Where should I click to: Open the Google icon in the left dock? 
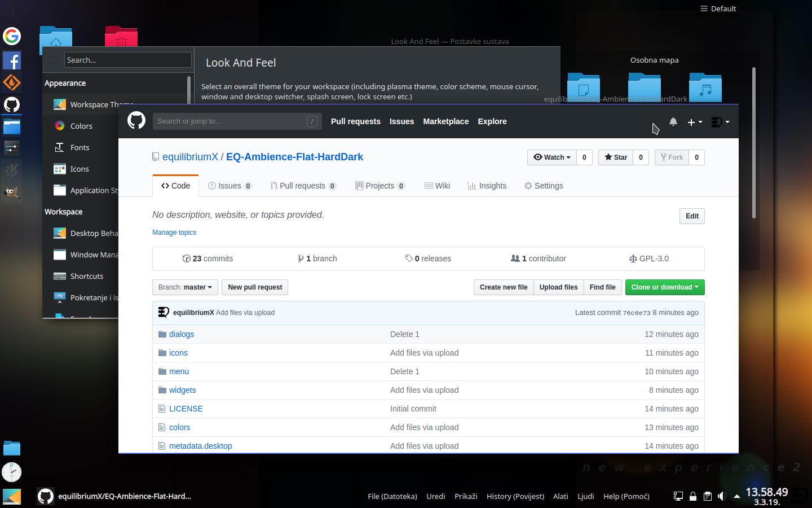click(12, 36)
